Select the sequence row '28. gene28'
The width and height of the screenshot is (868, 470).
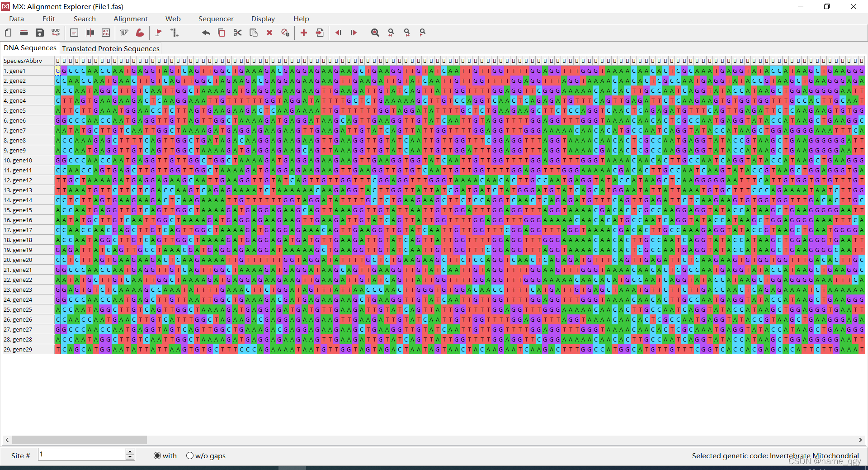coord(28,339)
